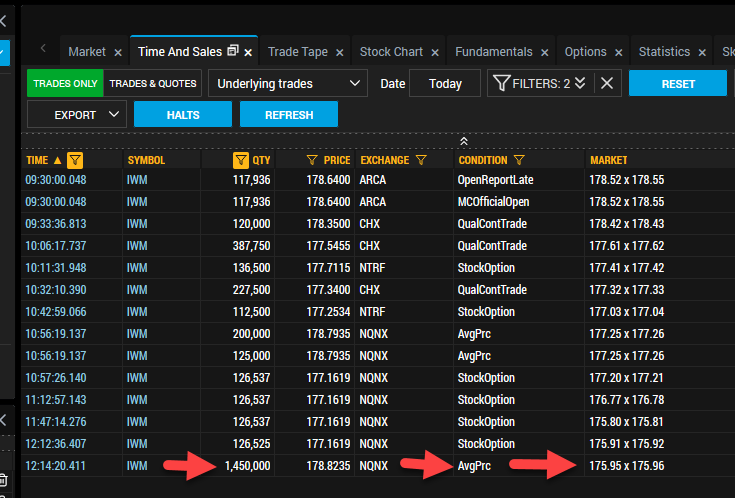Viewport: 735px width, 498px height.
Task: Select the 175.95 x 175.96 market cell
Action: pos(627,466)
